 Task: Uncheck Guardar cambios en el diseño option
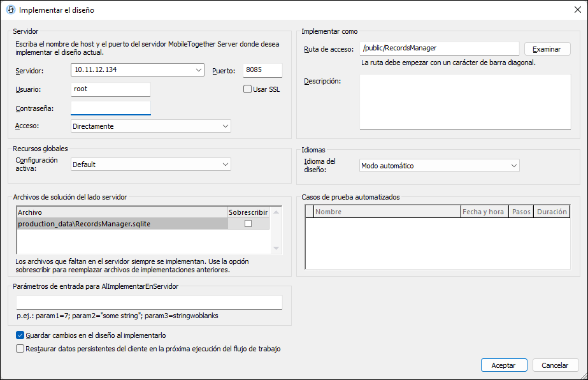click(20, 335)
